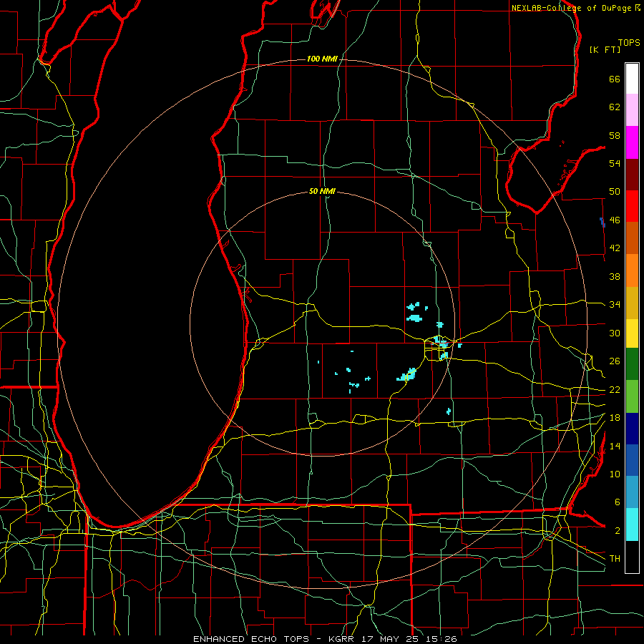Click the navy blue legend swatch

point(632,429)
